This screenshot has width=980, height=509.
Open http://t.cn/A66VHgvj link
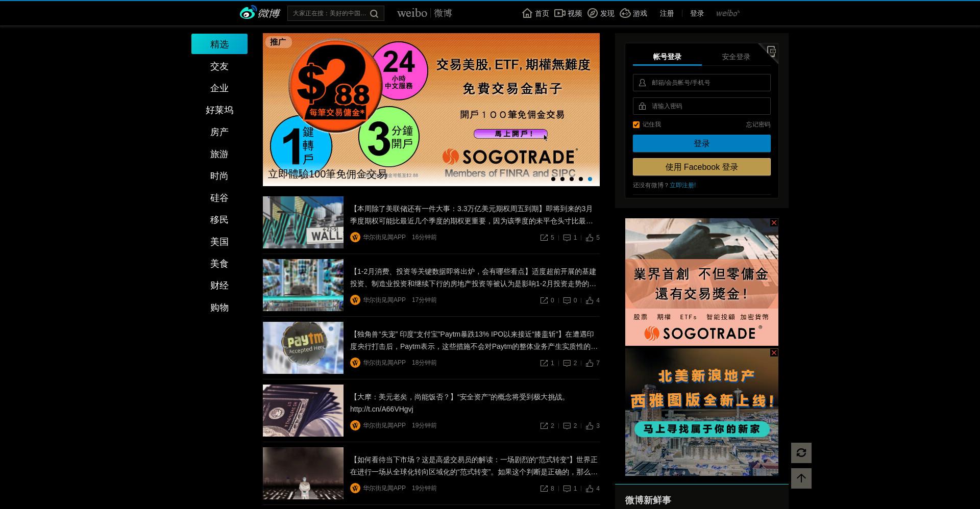382,409
